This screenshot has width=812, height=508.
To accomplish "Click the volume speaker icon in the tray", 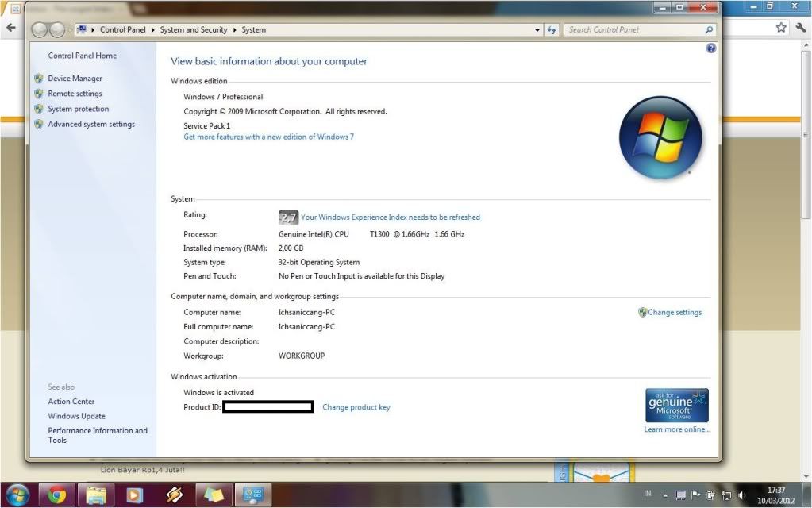I will click(x=742, y=495).
